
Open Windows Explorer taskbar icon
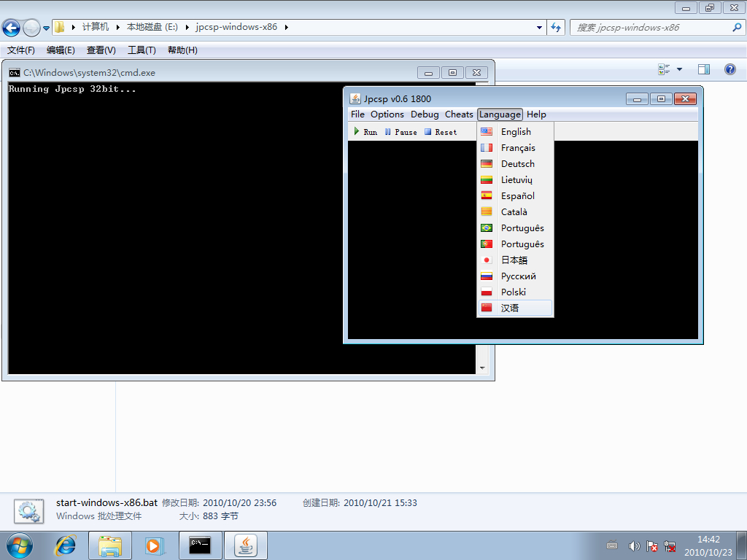click(x=110, y=545)
